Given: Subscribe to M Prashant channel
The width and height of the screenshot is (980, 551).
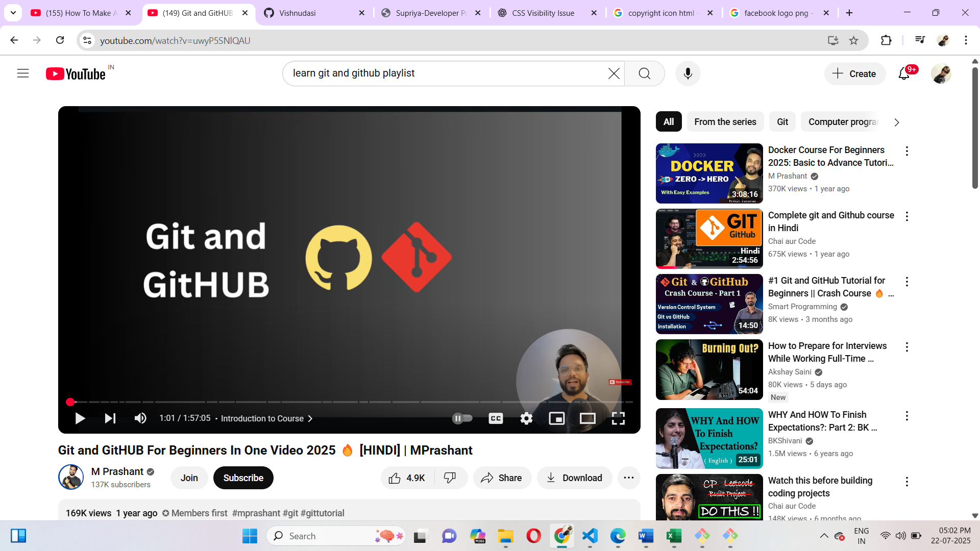Looking at the screenshot, I should 243,478.
